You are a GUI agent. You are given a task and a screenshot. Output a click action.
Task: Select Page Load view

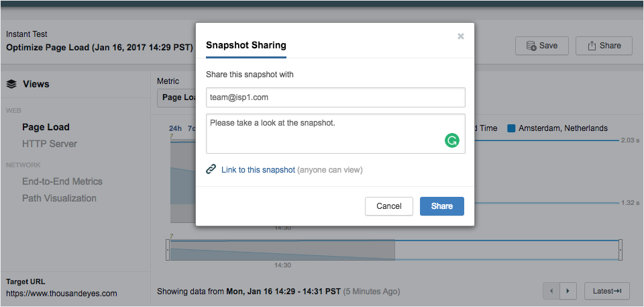click(x=46, y=127)
